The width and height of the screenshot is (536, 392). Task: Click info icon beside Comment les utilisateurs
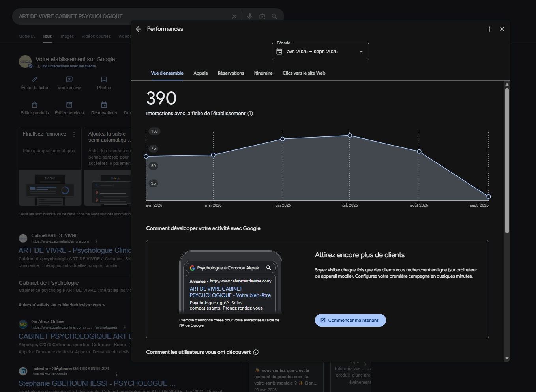(256, 352)
